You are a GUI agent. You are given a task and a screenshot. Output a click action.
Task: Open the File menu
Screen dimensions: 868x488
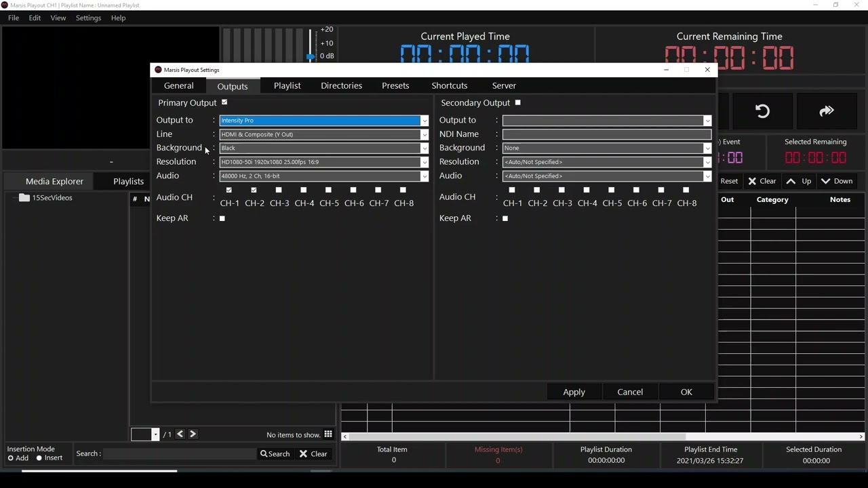click(14, 18)
